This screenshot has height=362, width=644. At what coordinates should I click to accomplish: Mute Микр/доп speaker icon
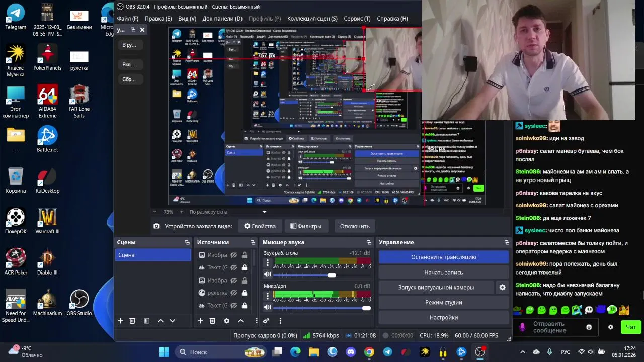point(268,307)
